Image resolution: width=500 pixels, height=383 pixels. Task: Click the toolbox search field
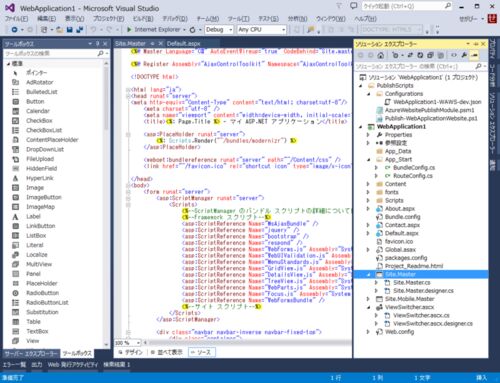point(56,53)
